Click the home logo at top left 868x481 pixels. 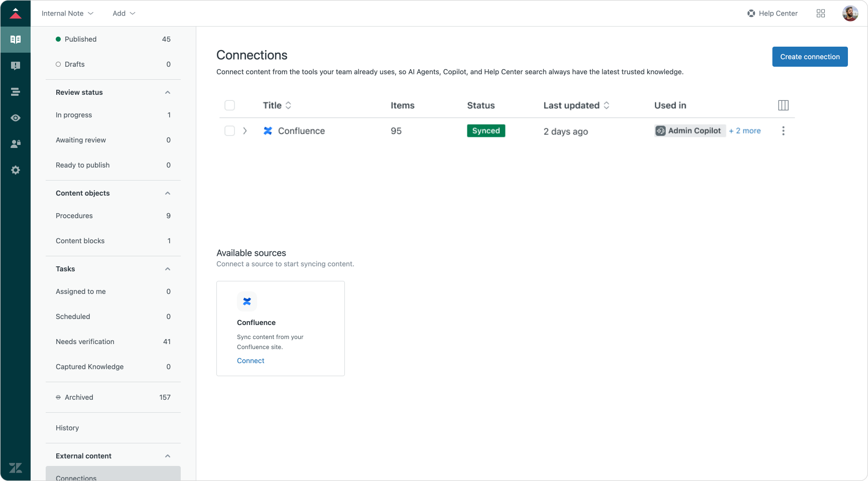[x=16, y=13]
